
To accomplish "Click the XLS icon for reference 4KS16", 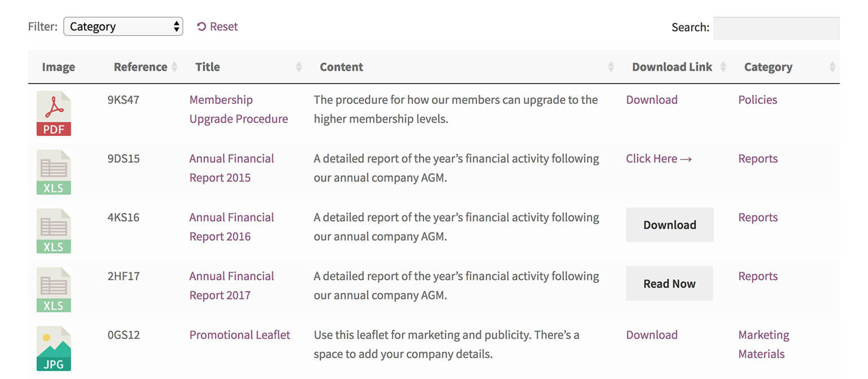I will (x=54, y=231).
